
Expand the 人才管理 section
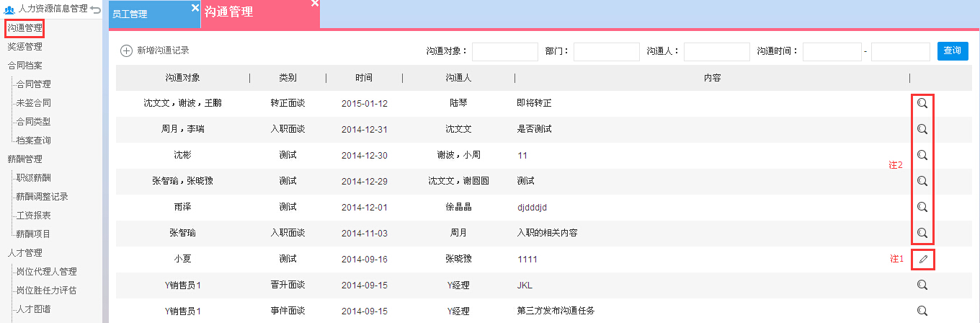pos(24,253)
